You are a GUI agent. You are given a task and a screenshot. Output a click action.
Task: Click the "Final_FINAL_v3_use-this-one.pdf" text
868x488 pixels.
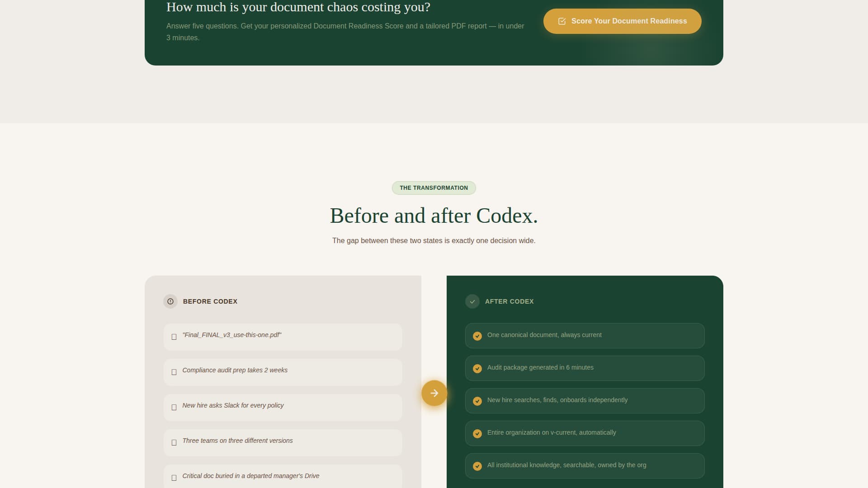click(232, 335)
